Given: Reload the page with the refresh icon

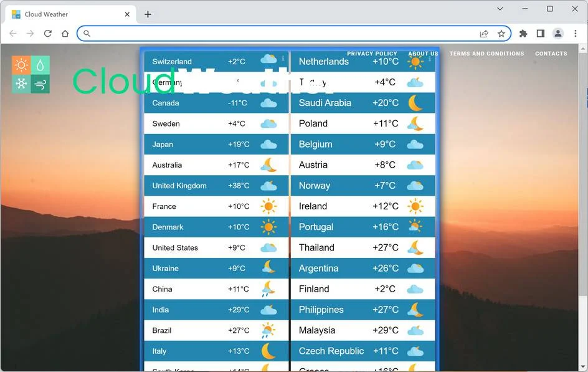Looking at the screenshot, I should pos(47,34).
